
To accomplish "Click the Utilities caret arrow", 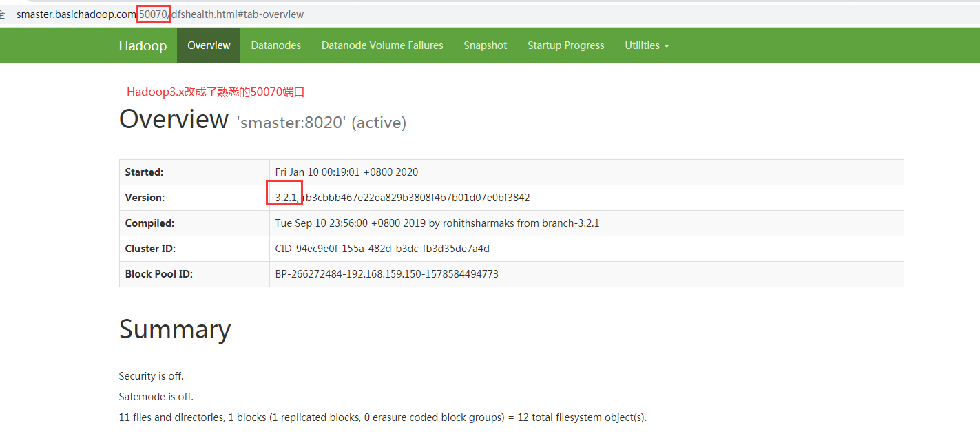I will (x=666, y=45).
